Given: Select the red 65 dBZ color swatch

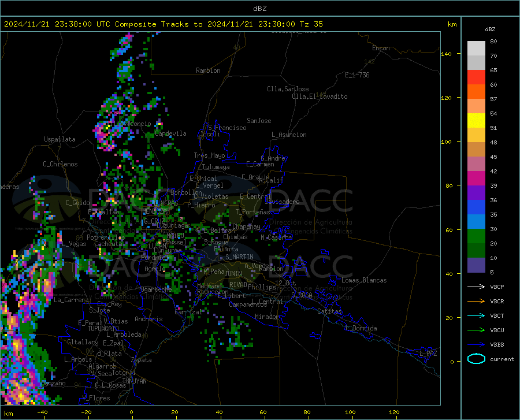Looking at the screenshot, I should click(x=476, y=77).
